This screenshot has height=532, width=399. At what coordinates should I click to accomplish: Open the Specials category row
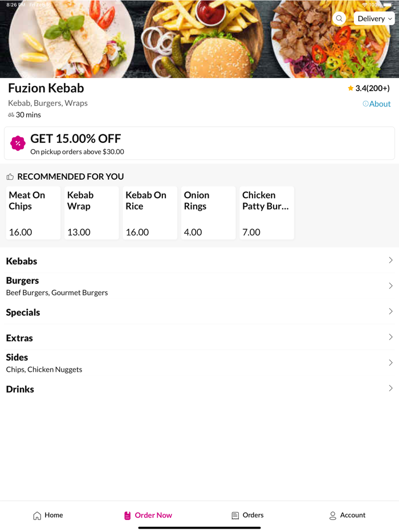point(199,312)
